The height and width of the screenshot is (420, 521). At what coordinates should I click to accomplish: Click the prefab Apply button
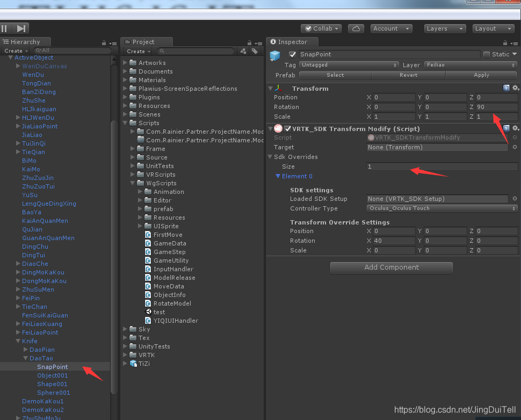(481, 75)
